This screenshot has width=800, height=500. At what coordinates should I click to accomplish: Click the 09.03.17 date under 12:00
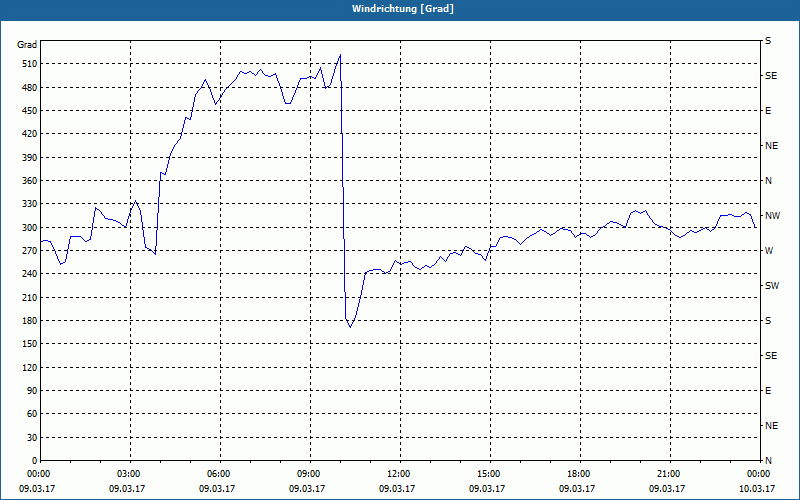click(x=397, y=489)
